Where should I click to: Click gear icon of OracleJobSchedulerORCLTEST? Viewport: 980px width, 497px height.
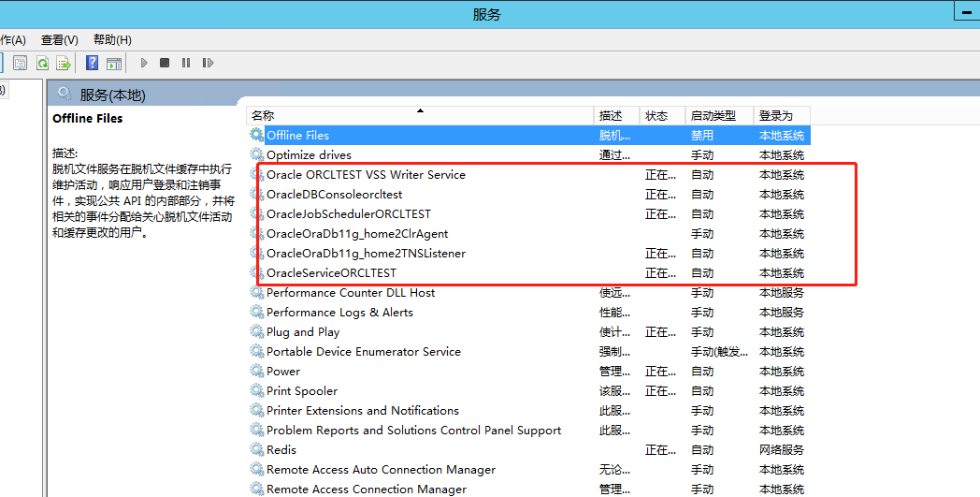(256, 213)
